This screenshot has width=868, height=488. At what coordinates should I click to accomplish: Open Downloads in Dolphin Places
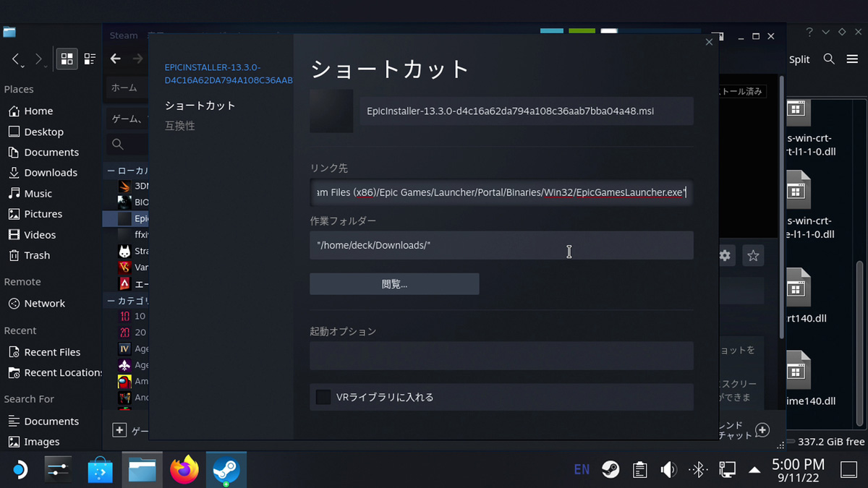point(52,172)
